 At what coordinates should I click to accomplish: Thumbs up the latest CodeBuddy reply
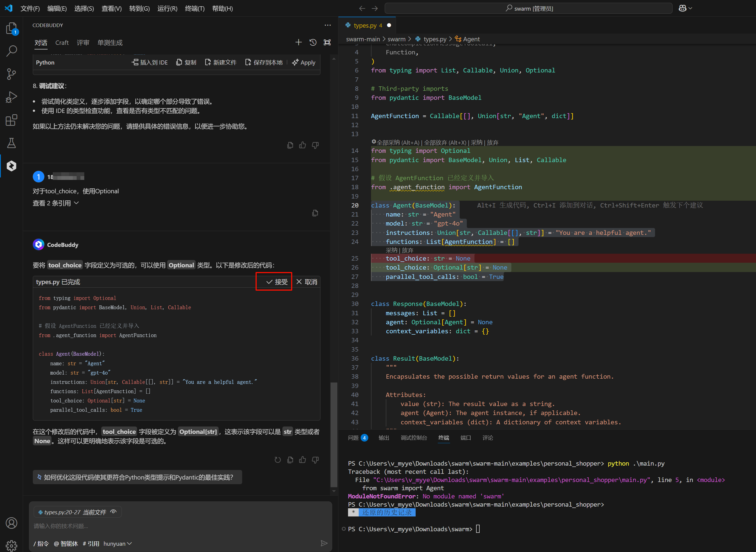point(303,460)
